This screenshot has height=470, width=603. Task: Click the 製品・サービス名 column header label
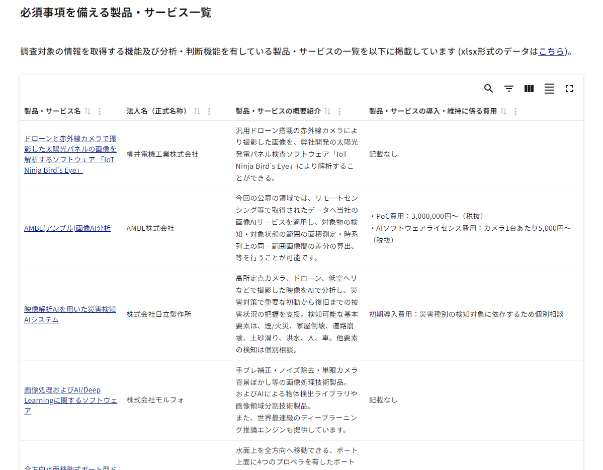[52, 111]
